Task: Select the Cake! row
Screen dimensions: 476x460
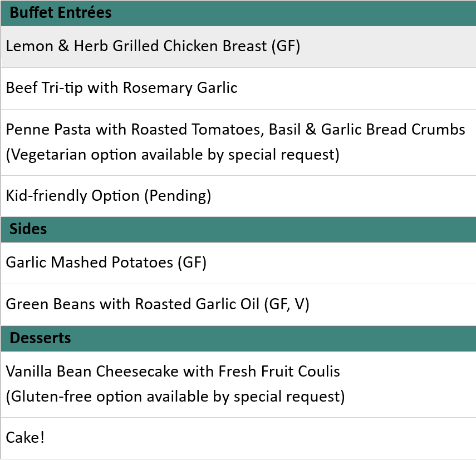Action: [238, 438]
